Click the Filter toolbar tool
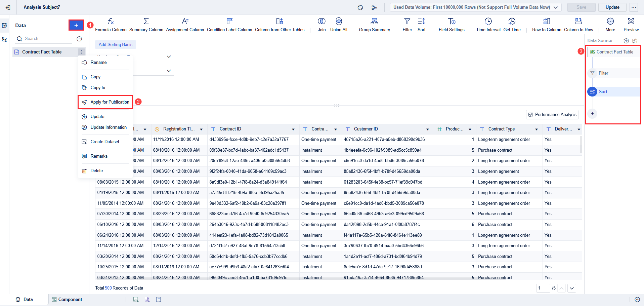 click(x=407, y=25)
